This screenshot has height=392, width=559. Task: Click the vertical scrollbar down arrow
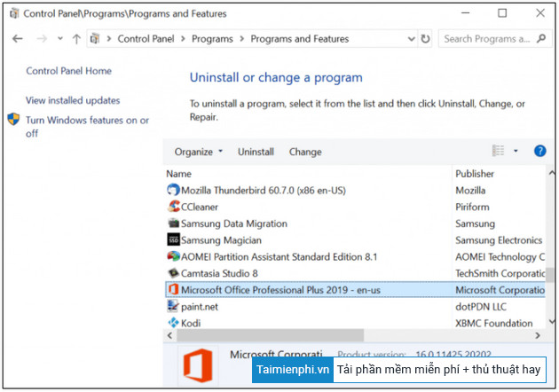pos(551,322)
